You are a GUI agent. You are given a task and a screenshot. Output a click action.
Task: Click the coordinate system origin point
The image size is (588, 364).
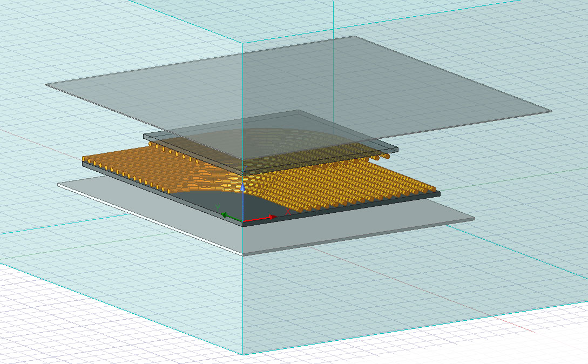point(243,221)
